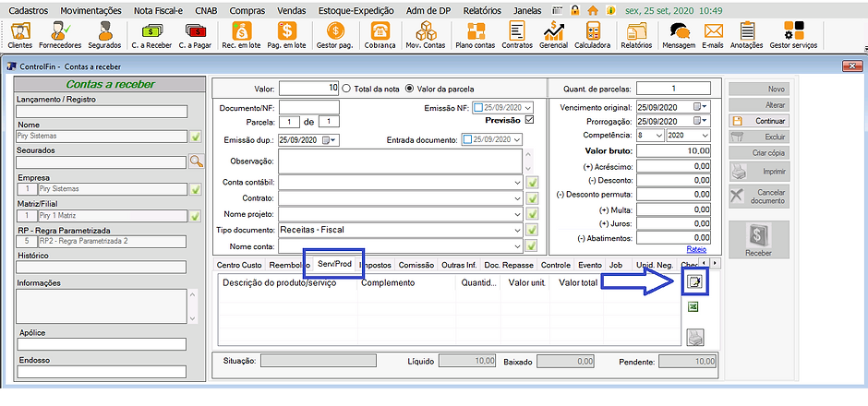Viewport: 868px width, 406px height.
Task: Expand the Tipo documento dropdown
Action: click(x=517, y=230)
